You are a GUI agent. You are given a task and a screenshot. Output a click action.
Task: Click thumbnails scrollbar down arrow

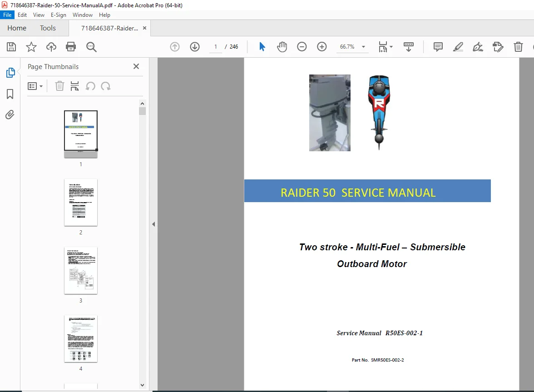(143, 385)
